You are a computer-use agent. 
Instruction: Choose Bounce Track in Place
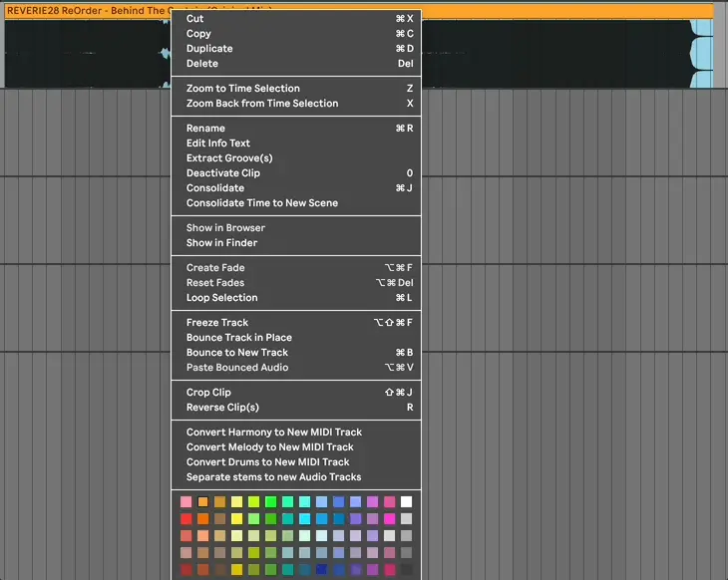coord(296,337)
